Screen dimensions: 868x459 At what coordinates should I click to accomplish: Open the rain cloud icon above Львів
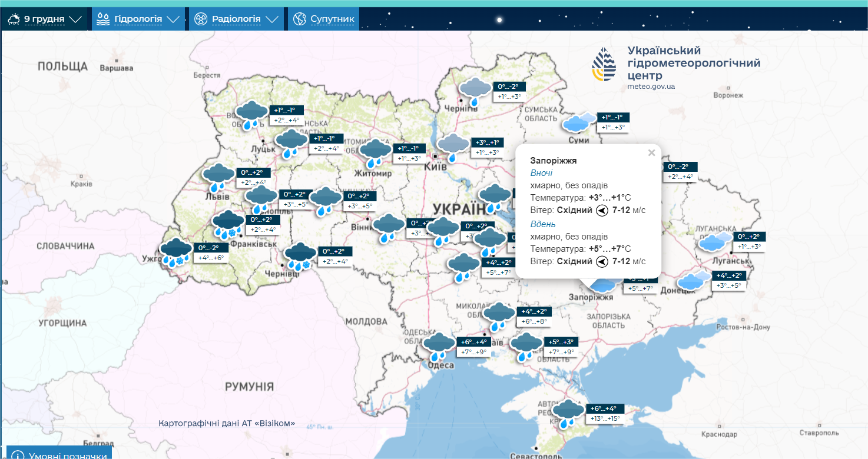(218, 177)
